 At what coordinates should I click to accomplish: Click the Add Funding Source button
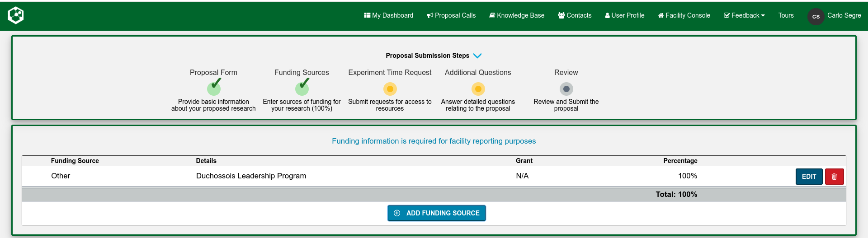click(436, 213)
